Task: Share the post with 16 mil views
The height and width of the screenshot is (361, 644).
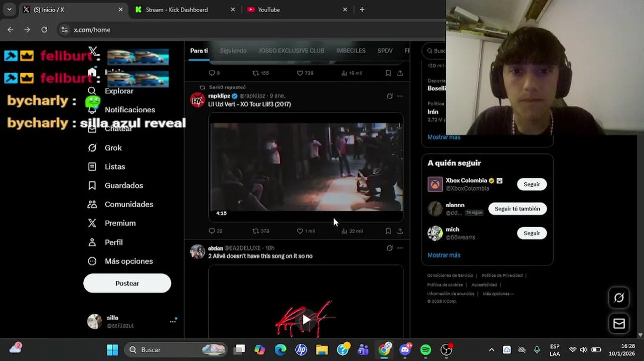Action: click(x=400, y=73)
